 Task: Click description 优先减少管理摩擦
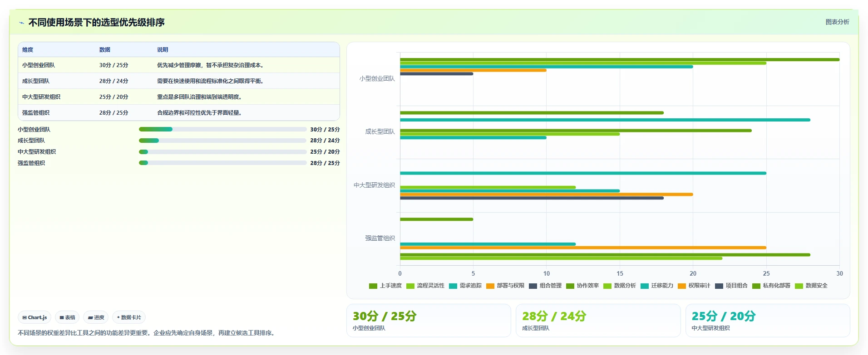[x=210, y=65]
